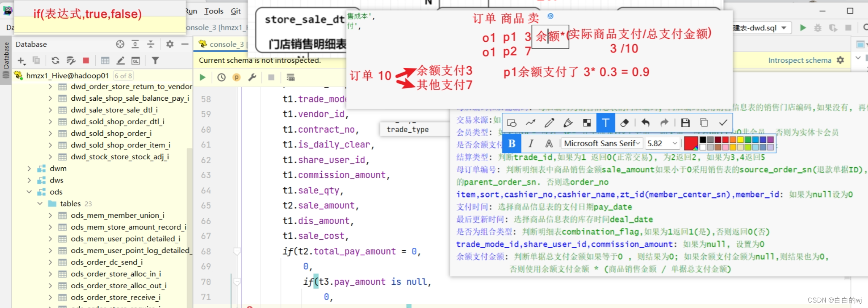
Task: Select the pencil tool in screenshot toolbar
Action: coord(549,123)
